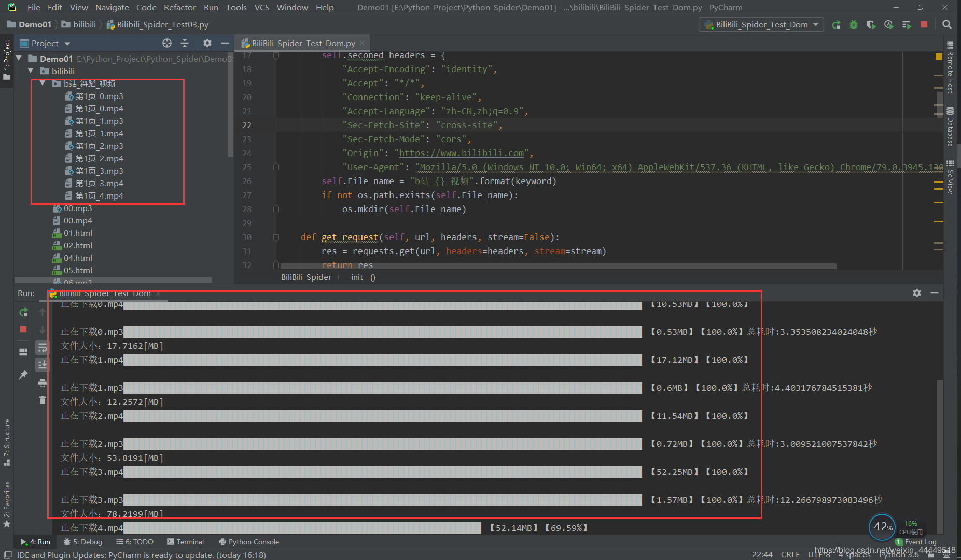Print the Run console output
The height and width of the screenshot is (560, 961).
pyautogui.click(x=43, y=383)
